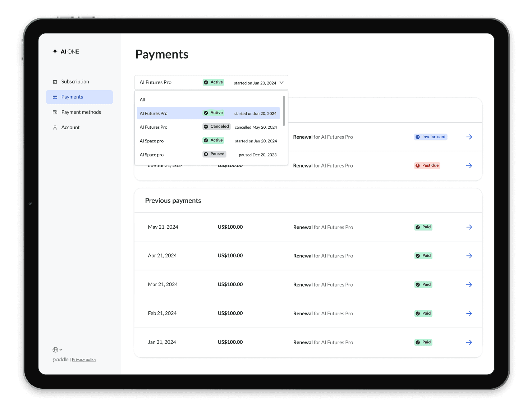Screen dimensions: 532x407
Task: Click the Canceled status badge in the dropdown list
Action: [216, 127]
